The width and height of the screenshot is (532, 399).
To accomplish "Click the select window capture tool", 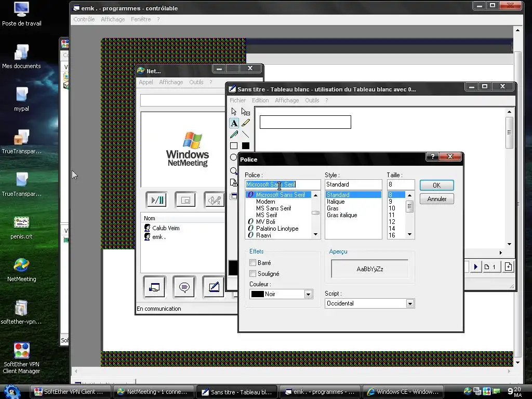I will tap(233, 196).
